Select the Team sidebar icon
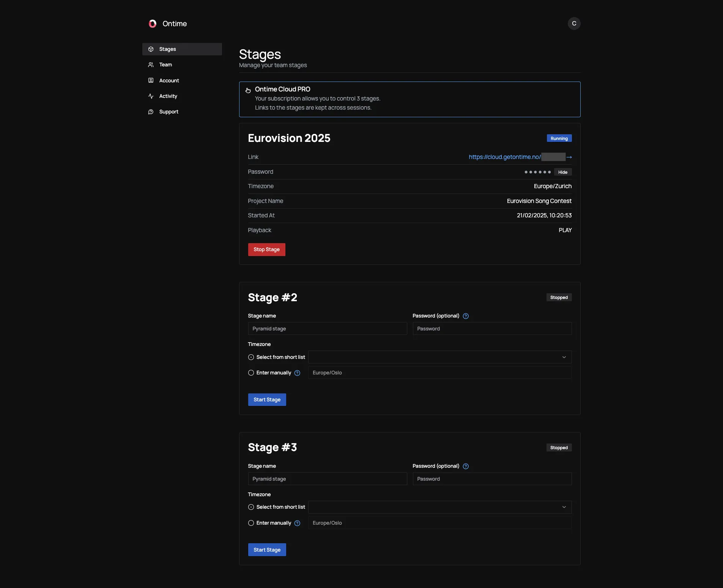Viewport: 723px width, 588px height. (x=151, y=64)
